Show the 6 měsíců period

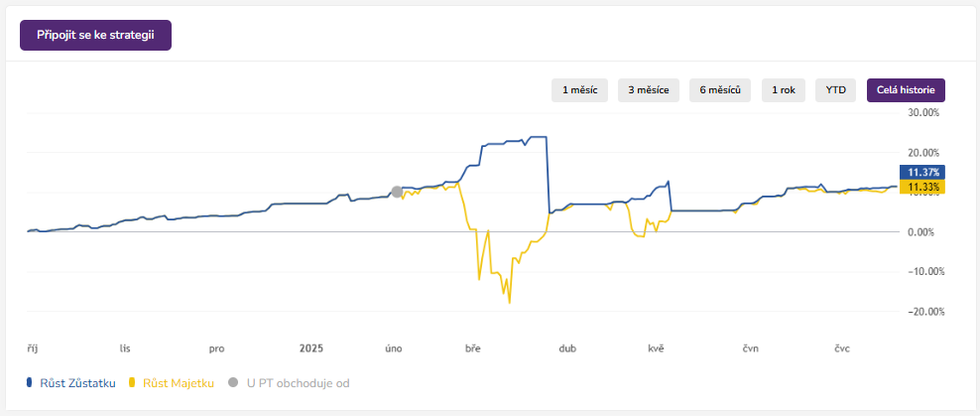tap(720, 90)
